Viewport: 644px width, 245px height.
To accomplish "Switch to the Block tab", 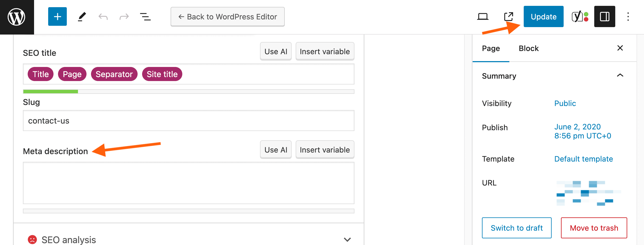I will click(x=528, y=48).
